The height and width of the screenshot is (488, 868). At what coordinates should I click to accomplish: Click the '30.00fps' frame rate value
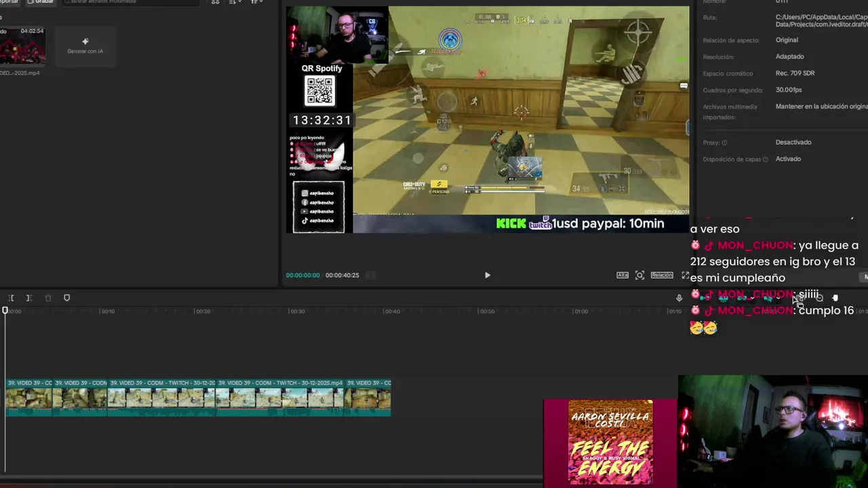coord(789,89)
